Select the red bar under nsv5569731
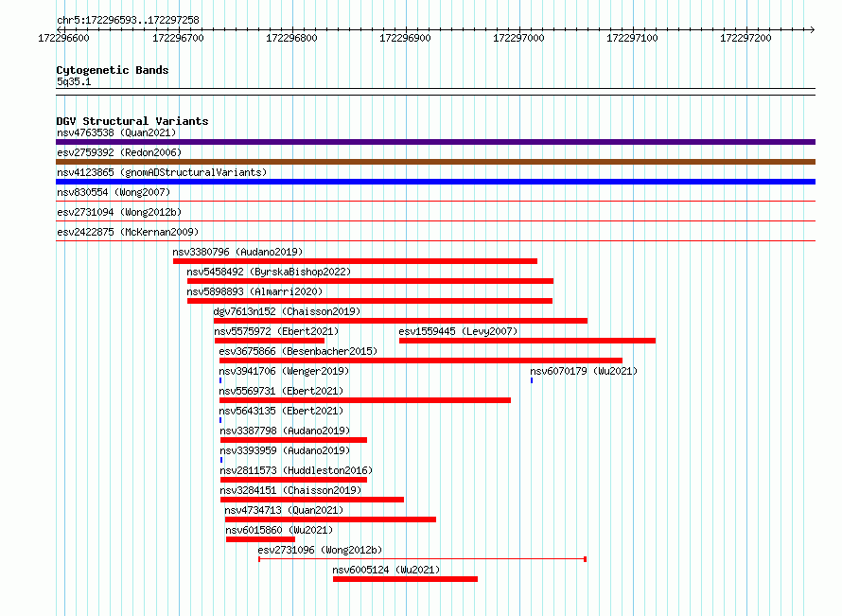The height and width of the screenshot is (616, 842). click(365, 400)
